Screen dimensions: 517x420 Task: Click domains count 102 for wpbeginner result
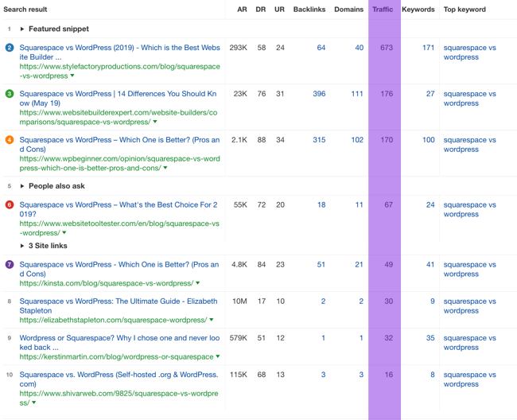coord(356,140)
